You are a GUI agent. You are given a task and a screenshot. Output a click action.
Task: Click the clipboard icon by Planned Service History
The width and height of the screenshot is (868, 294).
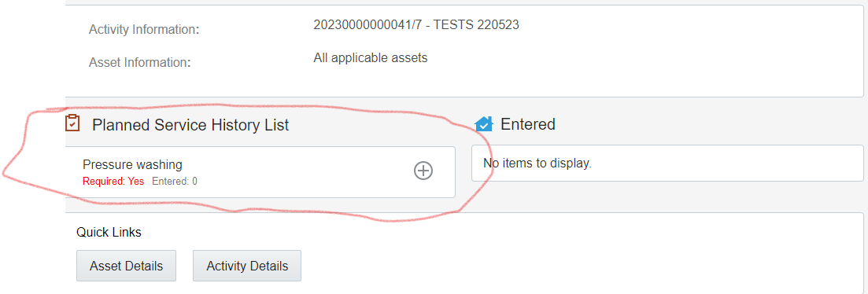(x=72, y=123)
